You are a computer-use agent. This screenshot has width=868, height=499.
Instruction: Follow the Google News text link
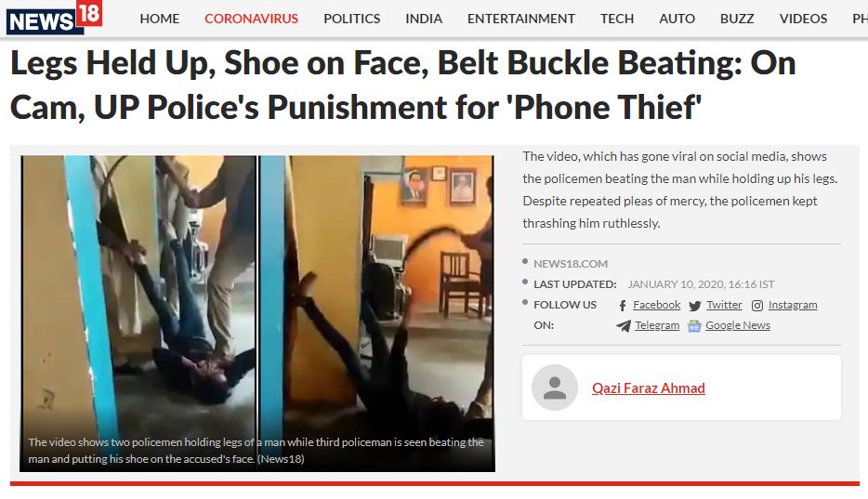point(737,325)
